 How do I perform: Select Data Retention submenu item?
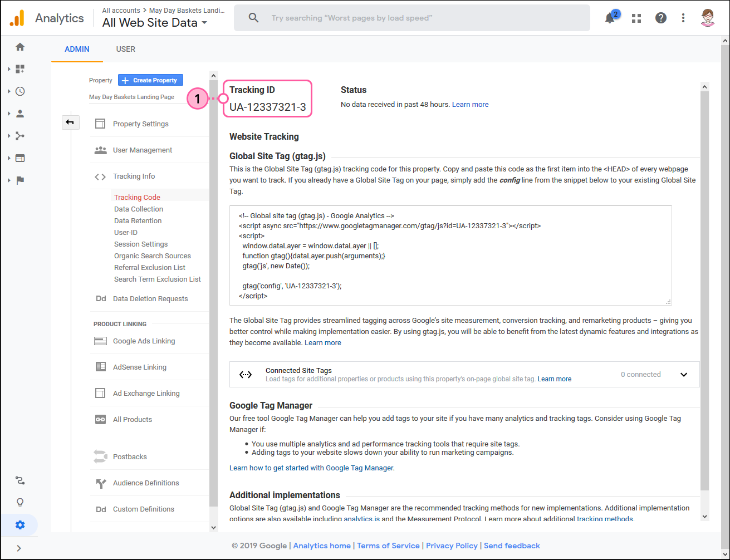pyautogui.click(x=138, y=220)
